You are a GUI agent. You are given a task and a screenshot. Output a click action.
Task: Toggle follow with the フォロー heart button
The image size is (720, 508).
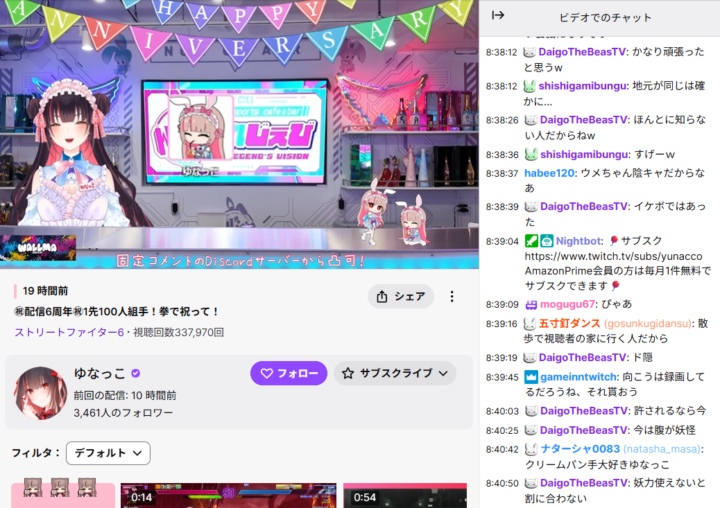(x=288, y=373)
